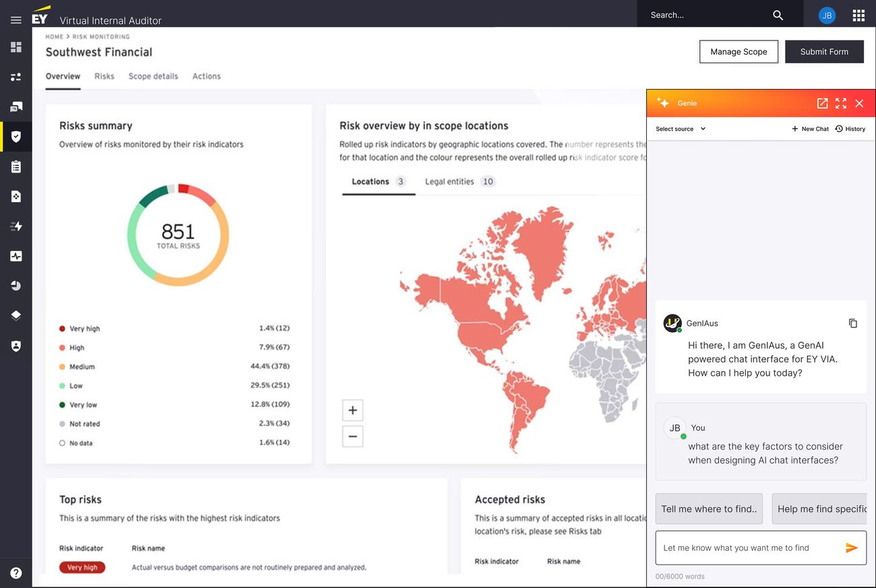Switch to the Actions tab
Screen dimensions: 876x588
coord(206,76)
